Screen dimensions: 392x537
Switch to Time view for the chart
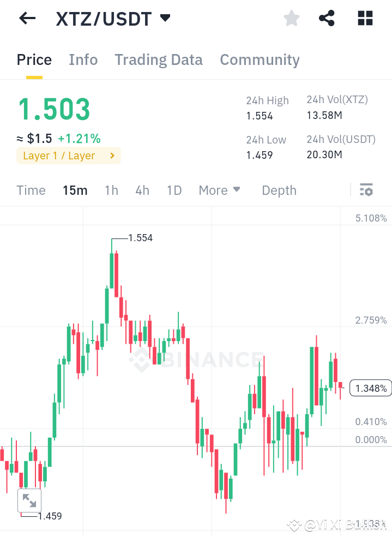31,190
